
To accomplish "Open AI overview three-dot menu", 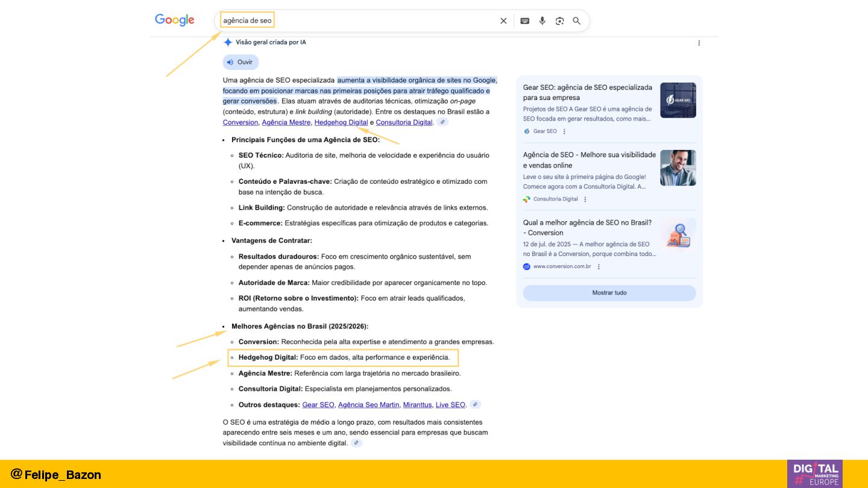I will pos(699,43).
